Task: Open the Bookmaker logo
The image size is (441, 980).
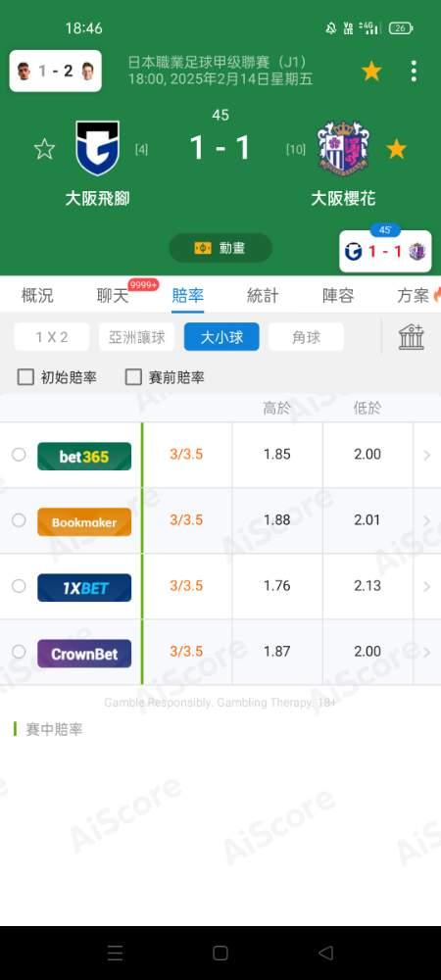Action: point(84,522)
